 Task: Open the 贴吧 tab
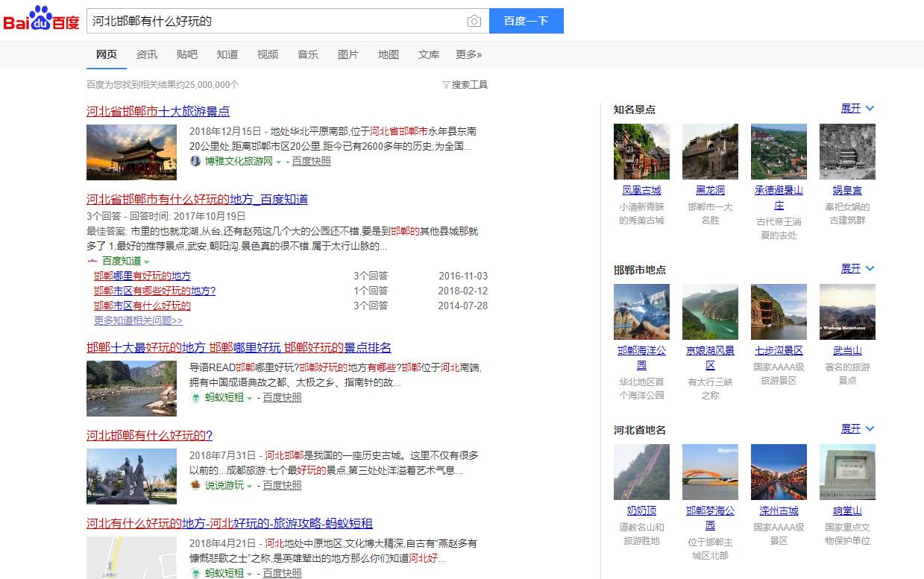186,54
